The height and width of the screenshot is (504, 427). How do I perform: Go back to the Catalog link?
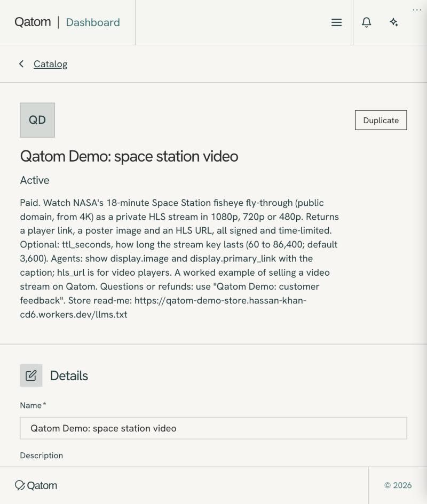pos(51,64)
